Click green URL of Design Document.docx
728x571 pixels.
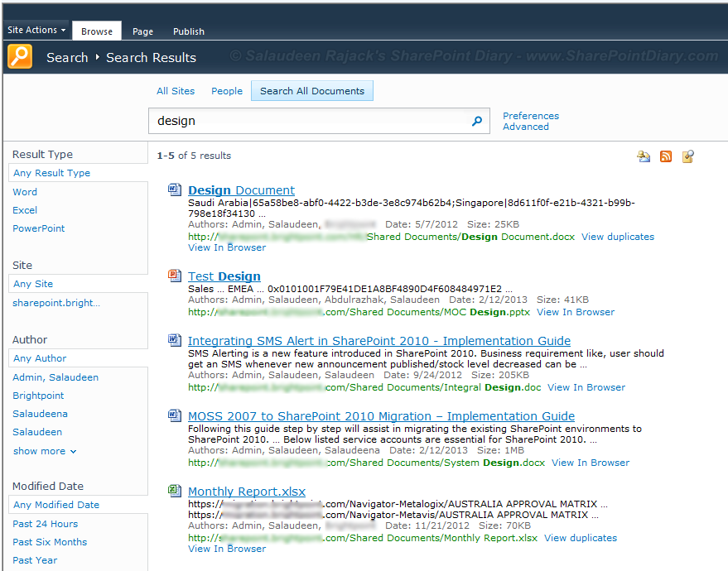point(381,237)
